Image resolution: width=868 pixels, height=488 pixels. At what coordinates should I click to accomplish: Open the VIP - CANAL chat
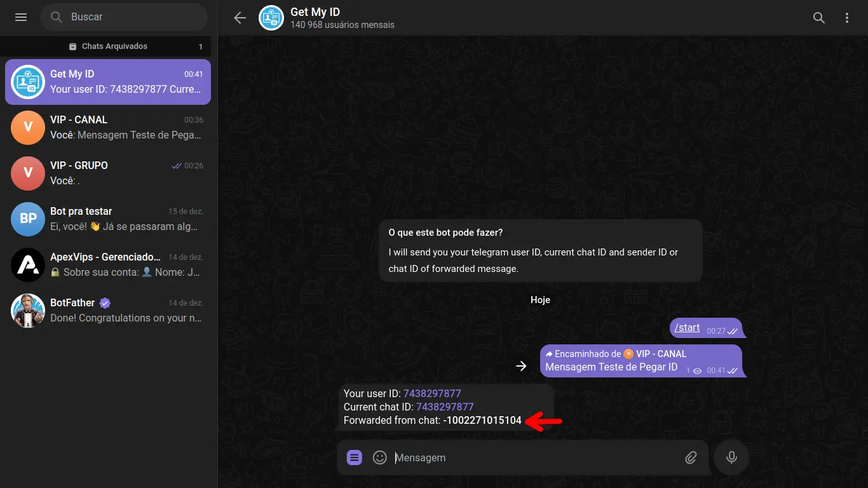tap(108, 128)
